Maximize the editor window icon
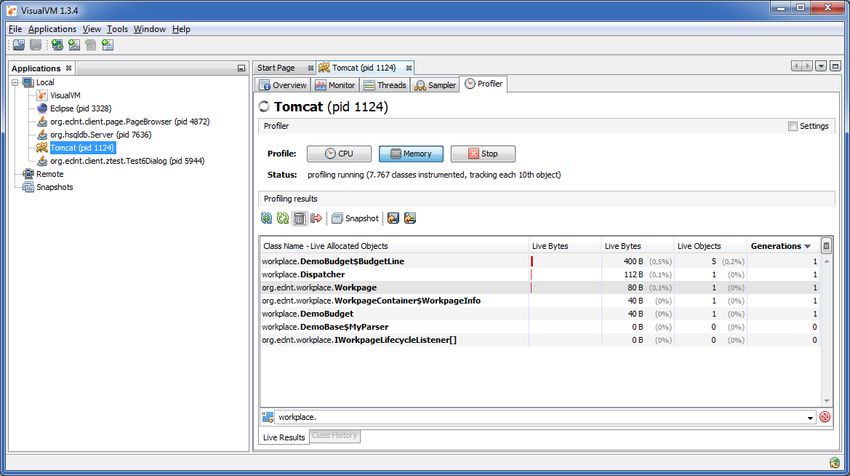 coord(835,66)
